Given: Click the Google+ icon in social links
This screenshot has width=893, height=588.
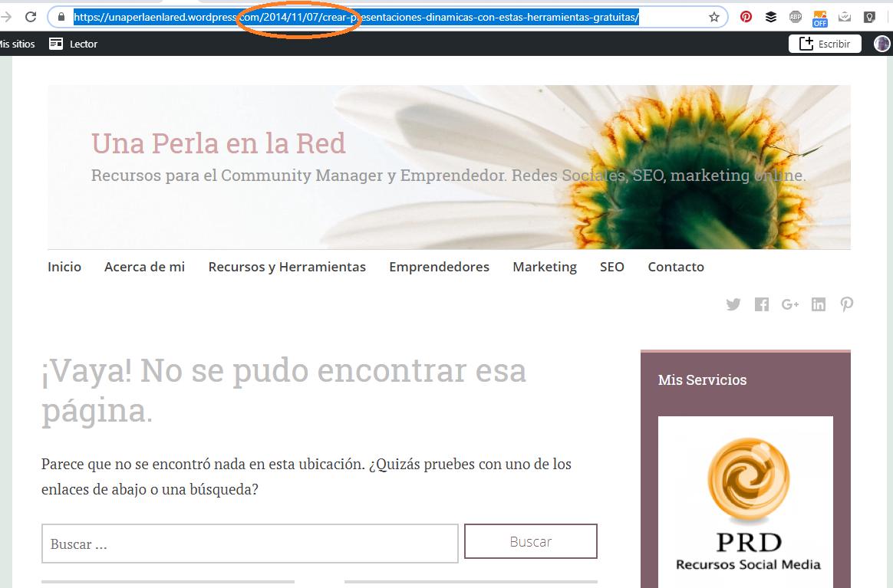Looking at the screenshot, I should coord(790,304).
